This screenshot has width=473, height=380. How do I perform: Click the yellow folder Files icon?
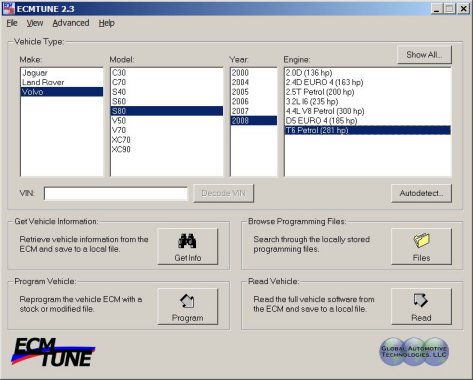(x=421, y=241)
